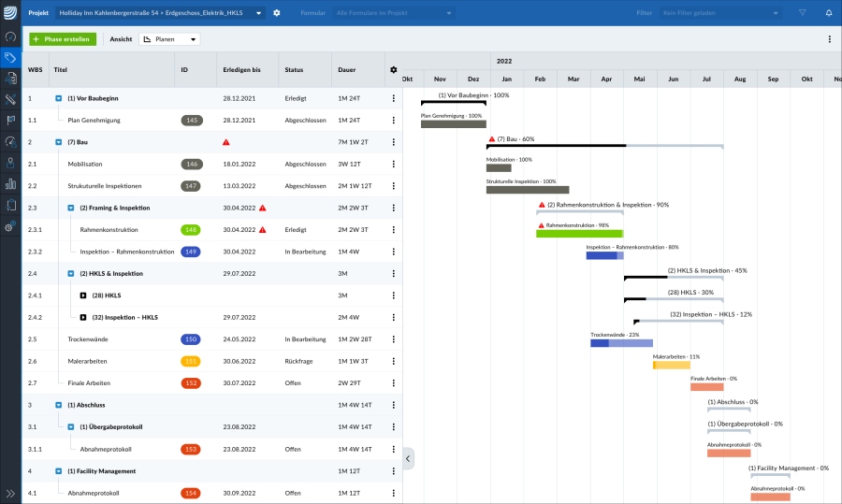Open the Ansicht Planen dropdown

169,39
